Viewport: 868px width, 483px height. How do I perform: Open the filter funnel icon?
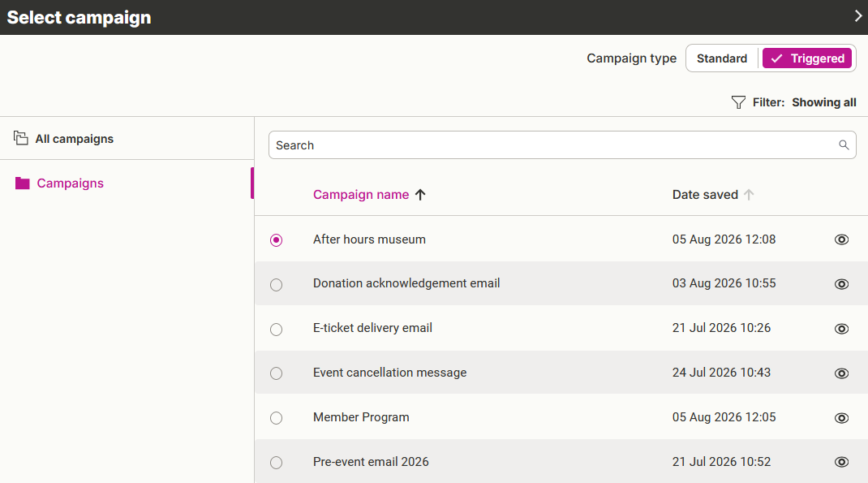point(738,102)
